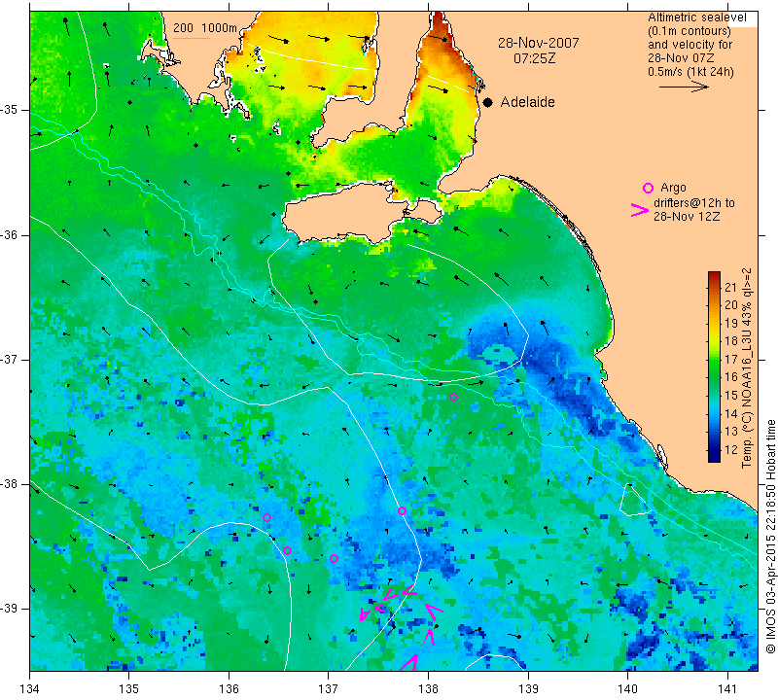Click the longitude axis label 137

[x=329, y=688]
